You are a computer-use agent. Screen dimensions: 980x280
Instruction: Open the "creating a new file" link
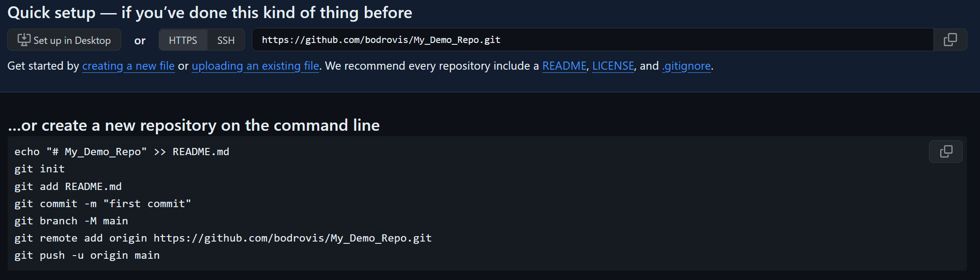(x=128, y=66)
